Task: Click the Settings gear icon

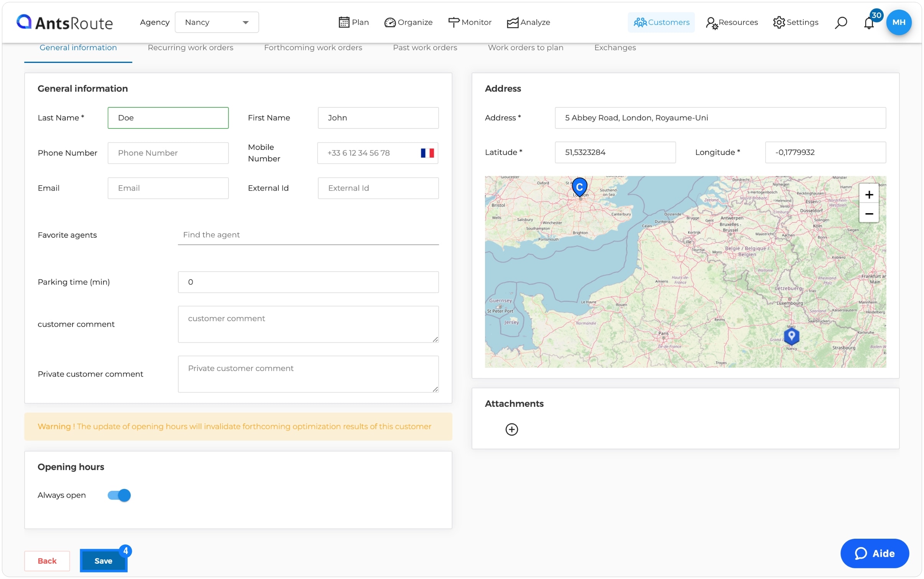Action: [x=778, y=22]
